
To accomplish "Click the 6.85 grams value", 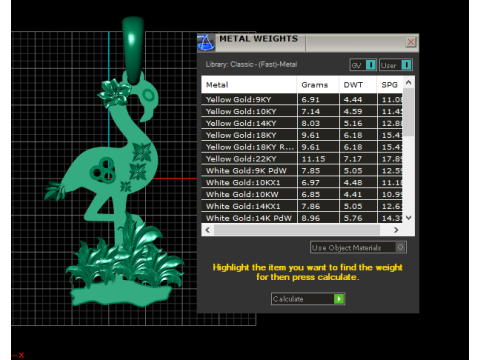I will pyautogui.click(x=310, y=194).
